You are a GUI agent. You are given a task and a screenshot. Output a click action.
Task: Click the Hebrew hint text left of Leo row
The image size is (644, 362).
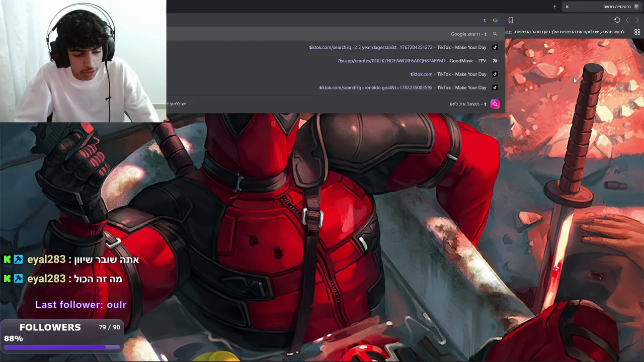pyautogui.click(x=177, y=104)
